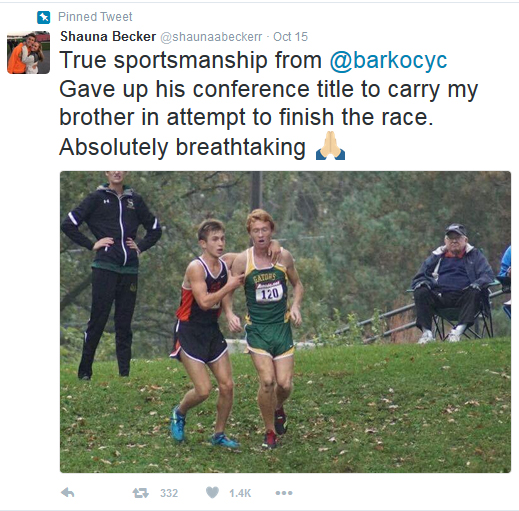Click the tweet text 'Absolutely breathtaking'
Image resolution: width=519 pixels, height=511 pixels.
click(182, 147)
